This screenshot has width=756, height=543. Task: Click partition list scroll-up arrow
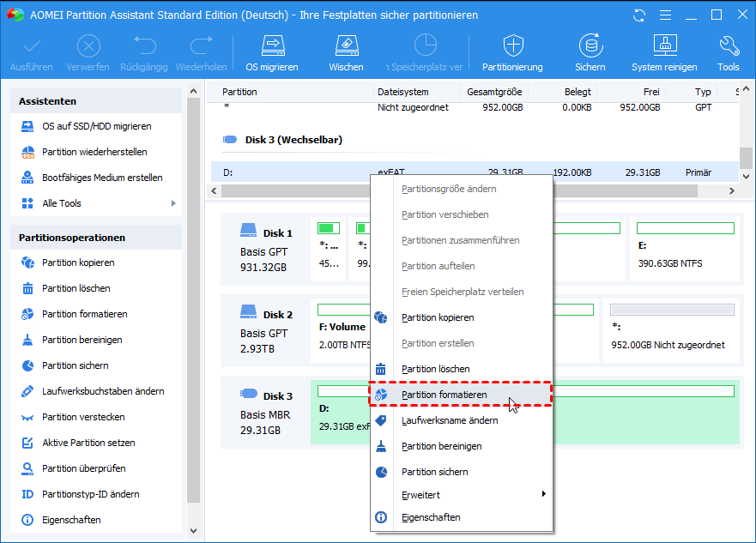[x=746, y=89]
